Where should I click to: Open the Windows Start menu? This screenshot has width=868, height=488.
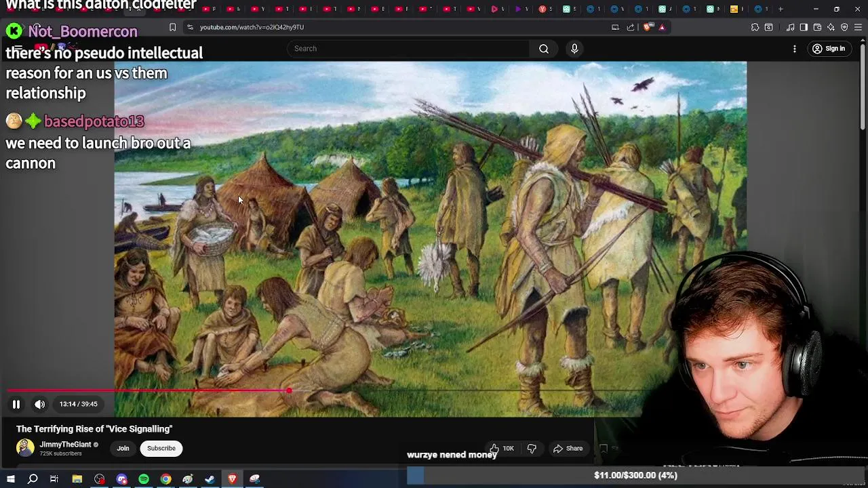click(x=10, y=479)
